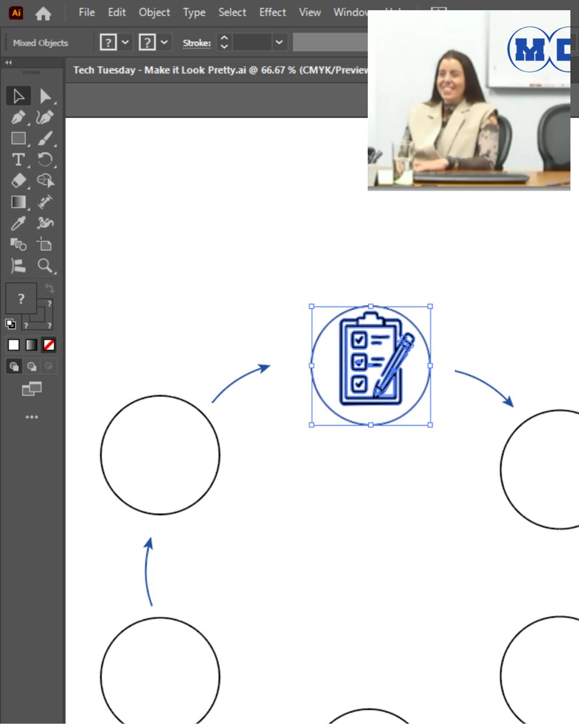The height and width of the screenshot is (728, 579).
Task: Click the webcam video overlay
Action: click(x=469, y=100)
